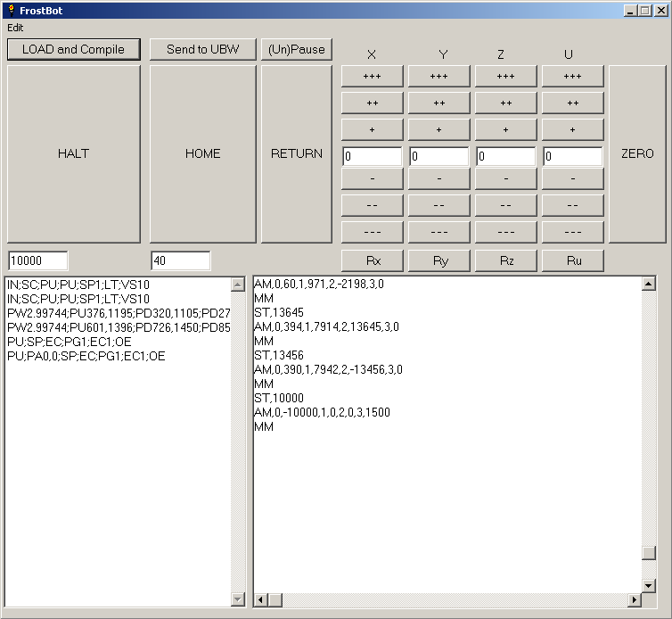Select line starting PW2.99744;PU376
Image resolution: width=672 pixels, height=619 pixels.
point(119,313)
